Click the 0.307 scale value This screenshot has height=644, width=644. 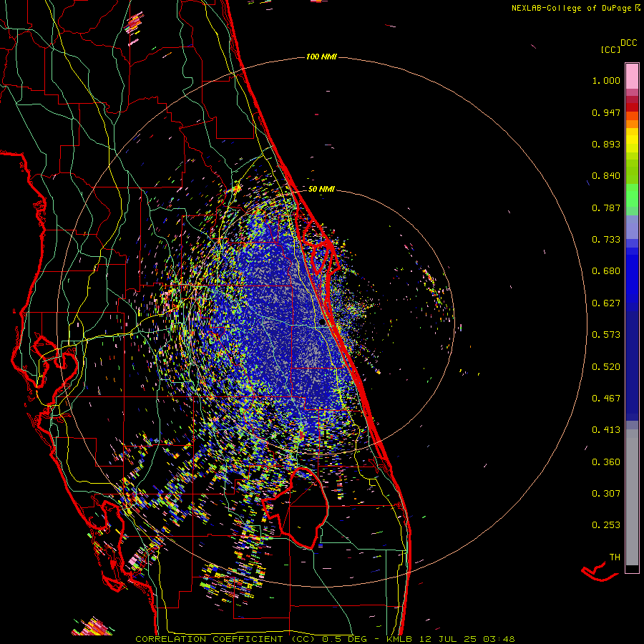pyautogui.click(x=606, y=494)
